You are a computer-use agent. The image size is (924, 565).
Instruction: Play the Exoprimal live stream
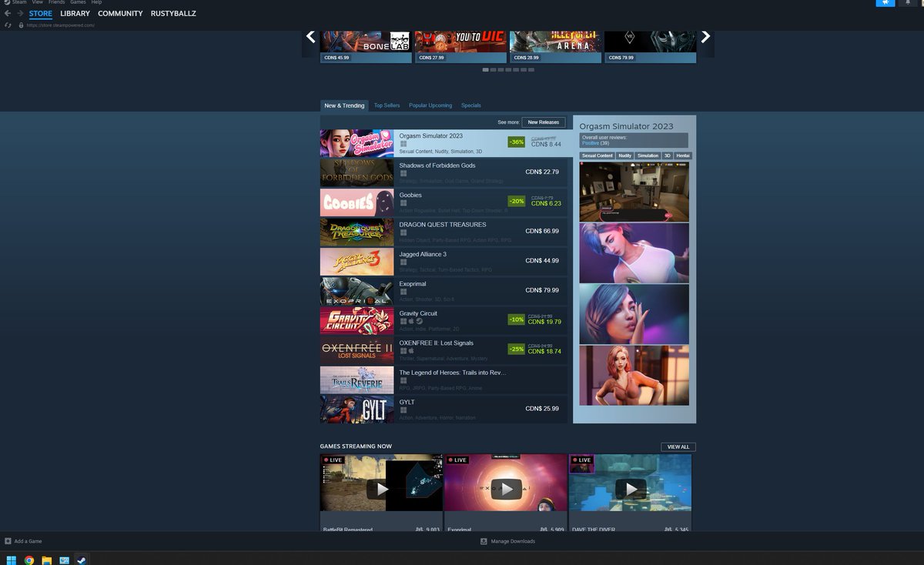(506, 489)
